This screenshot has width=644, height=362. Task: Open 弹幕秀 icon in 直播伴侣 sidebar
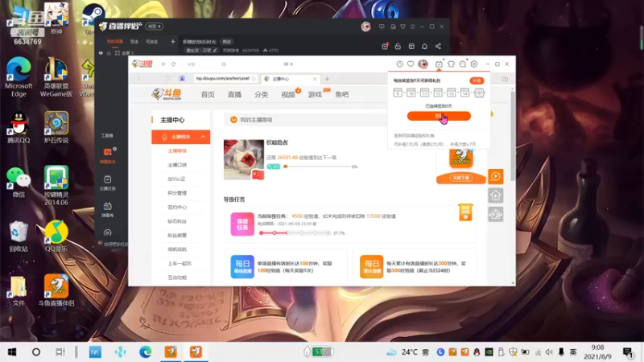click(x=108, y=209)
